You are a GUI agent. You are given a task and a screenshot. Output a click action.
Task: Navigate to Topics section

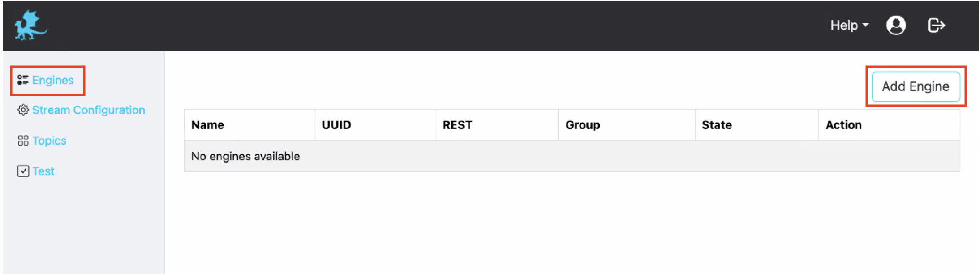(49, 141)
